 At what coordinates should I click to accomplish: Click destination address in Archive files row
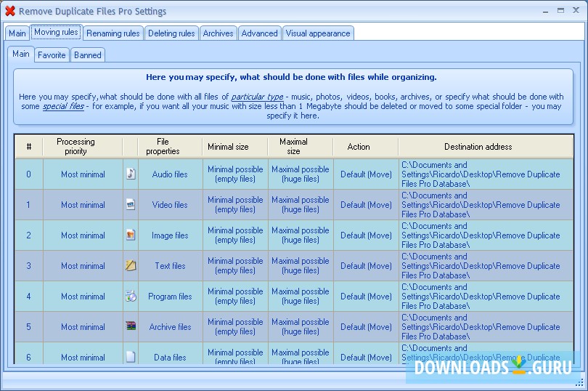click(486, 326)
